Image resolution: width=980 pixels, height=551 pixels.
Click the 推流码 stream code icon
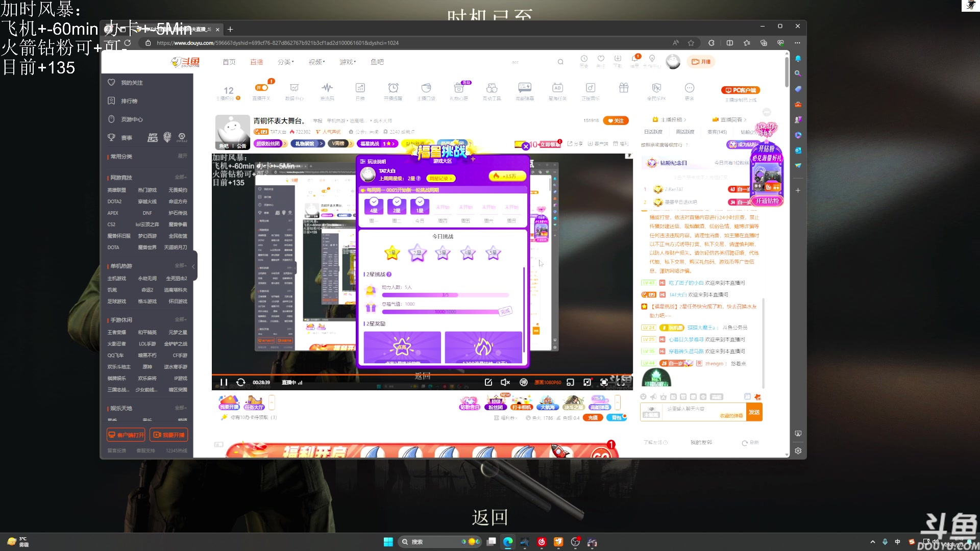(327, 91)
